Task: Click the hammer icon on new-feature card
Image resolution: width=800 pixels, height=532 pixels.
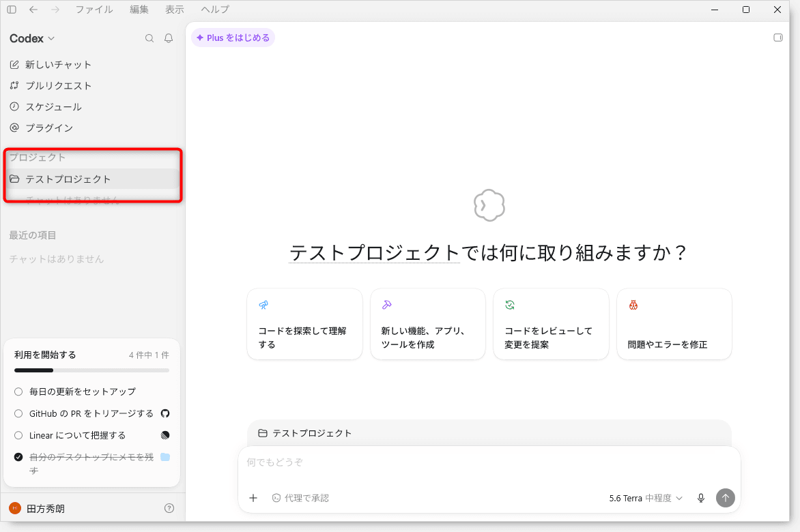Action: coord(387,305)
